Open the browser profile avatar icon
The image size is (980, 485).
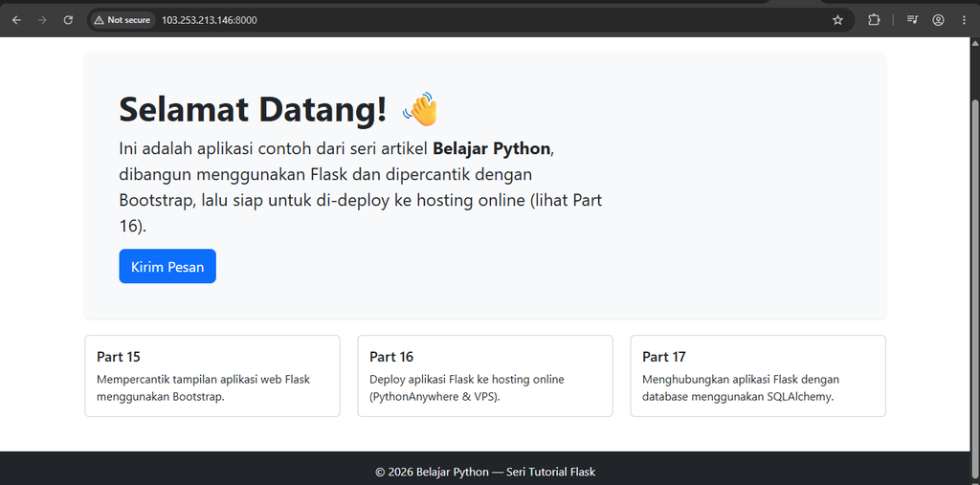pyautogui.click(x=938, y=20)
